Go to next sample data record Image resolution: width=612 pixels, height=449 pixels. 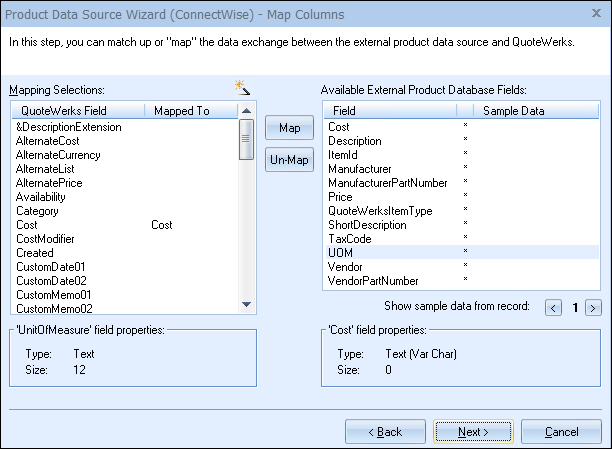592,307
